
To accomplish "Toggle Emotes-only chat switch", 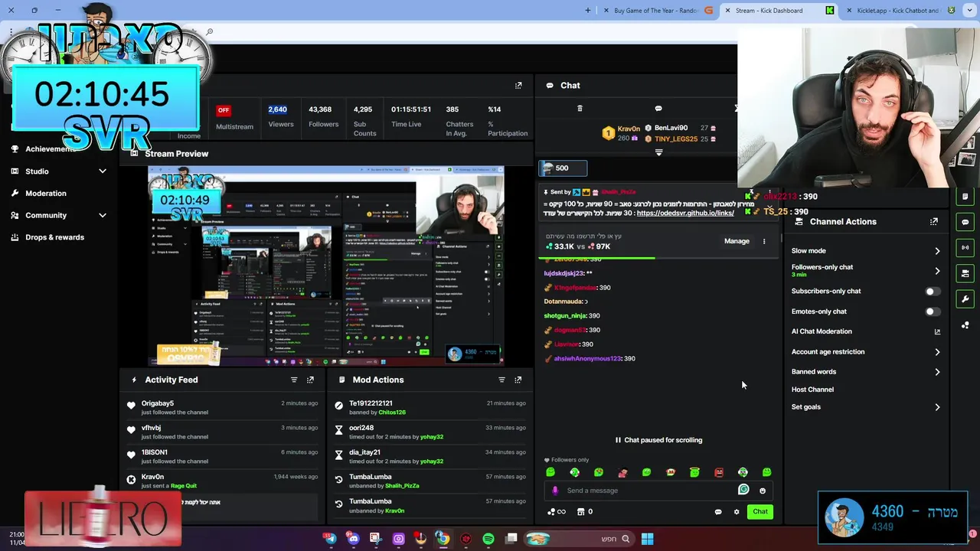I will point(932,311).
